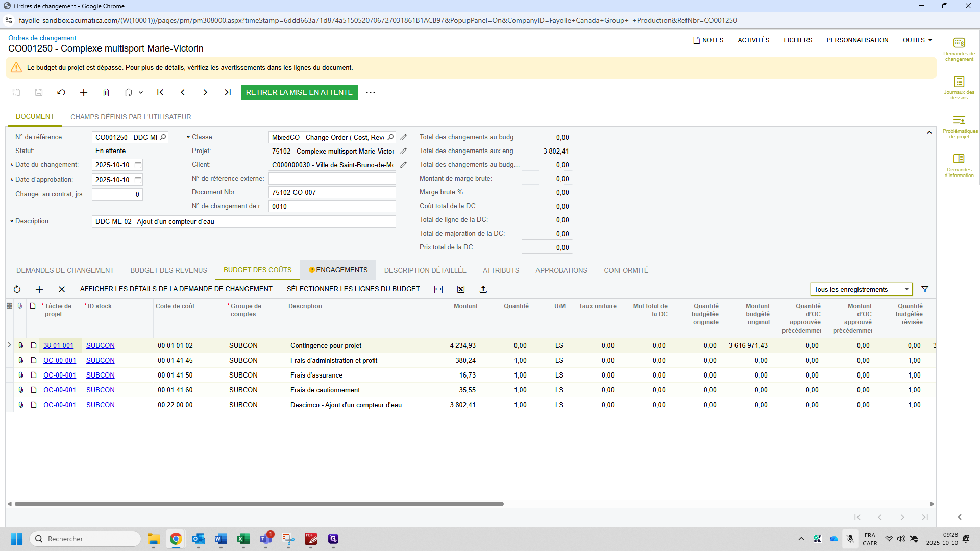
Task: Open the Tous les enregistrements filter dropdown
Action: coord(861,289)
